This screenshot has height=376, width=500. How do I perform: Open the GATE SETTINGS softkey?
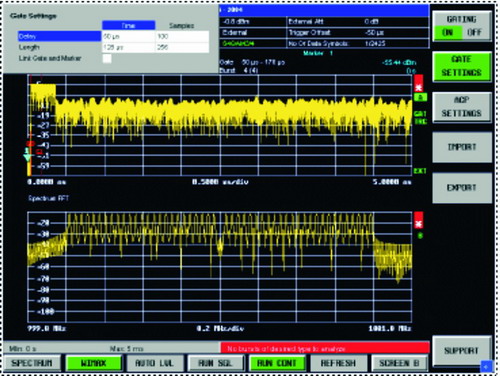462,66
